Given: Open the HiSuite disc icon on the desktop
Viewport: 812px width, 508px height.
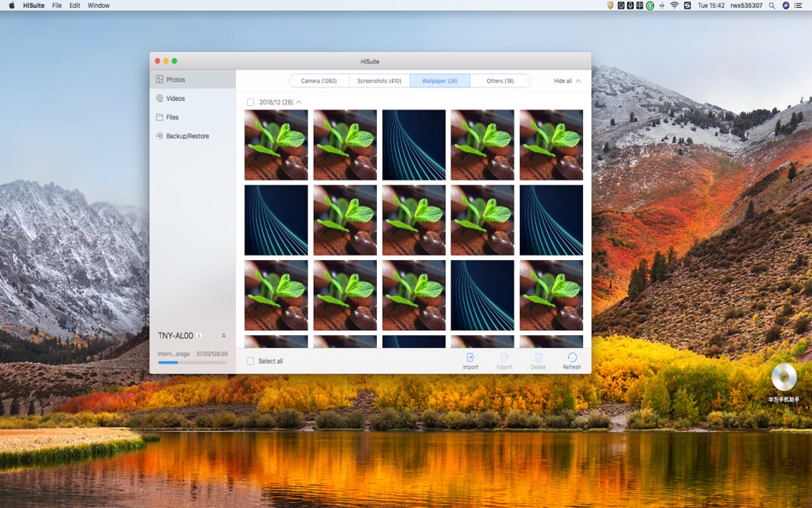Looking at the screenshot, I should (x=784, y=377).
